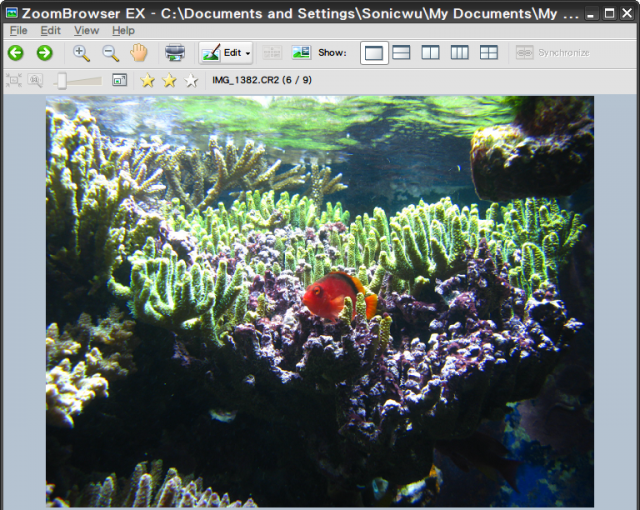Click the Synchronize button
The width and height of the screenshot is (640, 510).
553,53
